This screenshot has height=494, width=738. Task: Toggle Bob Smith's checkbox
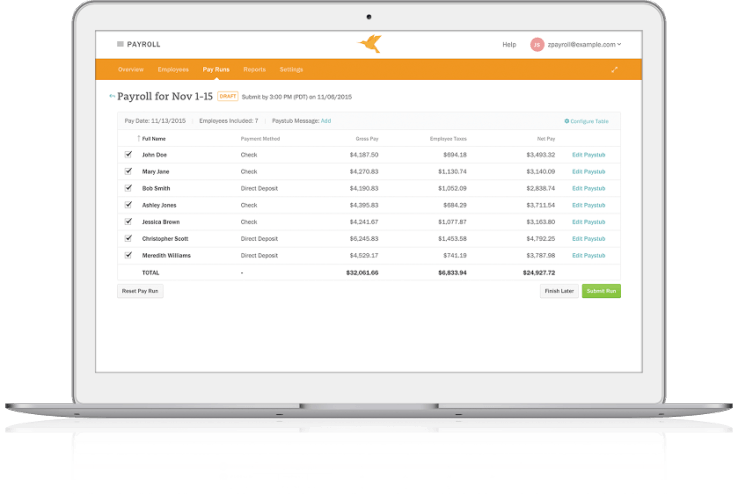coord(128,188)
